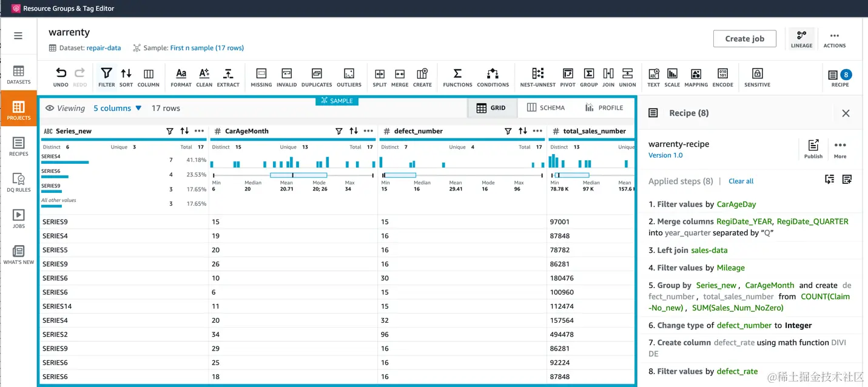Open the Column tool
Screen dimensions: 868x387
[149, 77]
